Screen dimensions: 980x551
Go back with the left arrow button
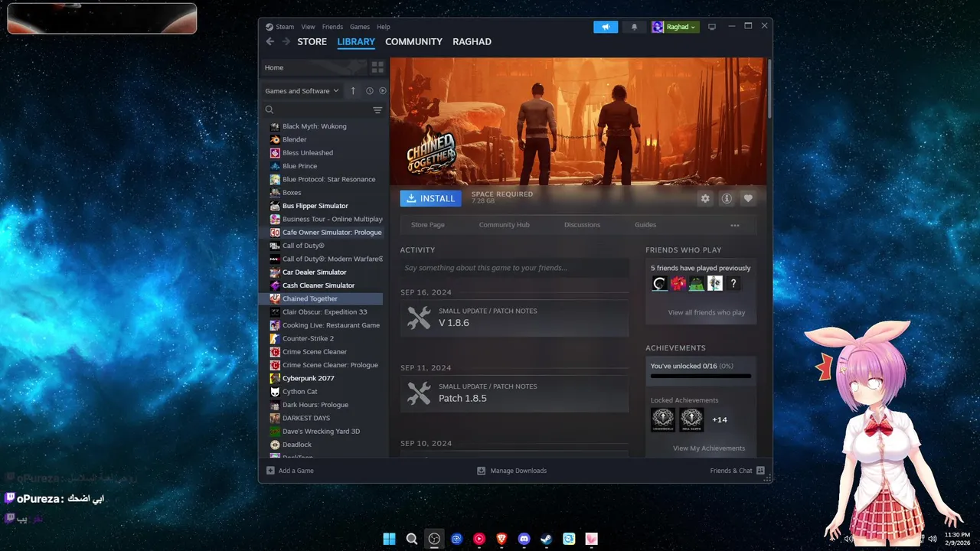tap(269, 41)
